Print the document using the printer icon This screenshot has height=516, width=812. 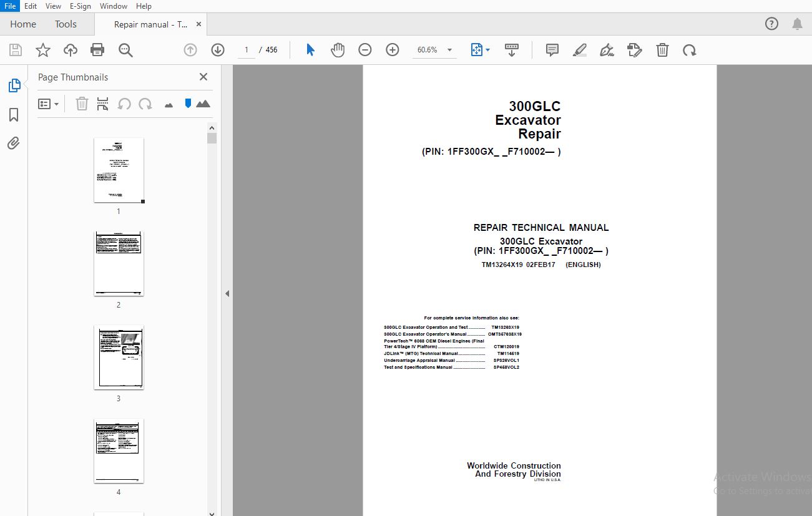[97, 50]
